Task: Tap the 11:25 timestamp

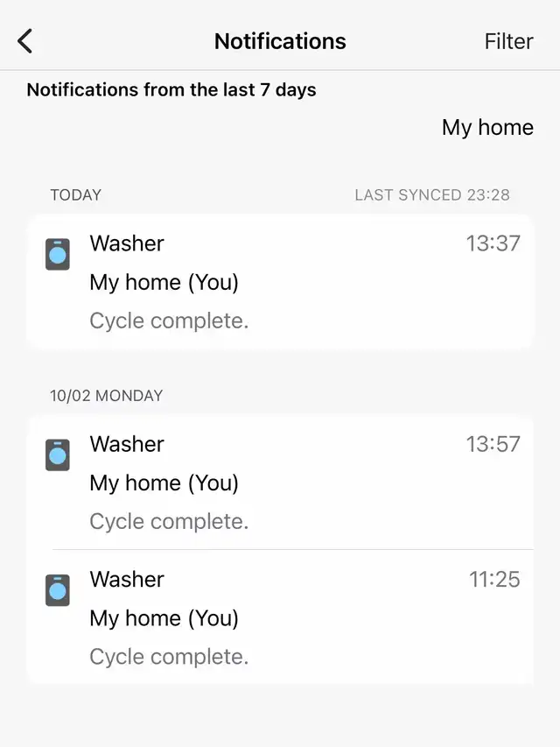Action: 494,579
